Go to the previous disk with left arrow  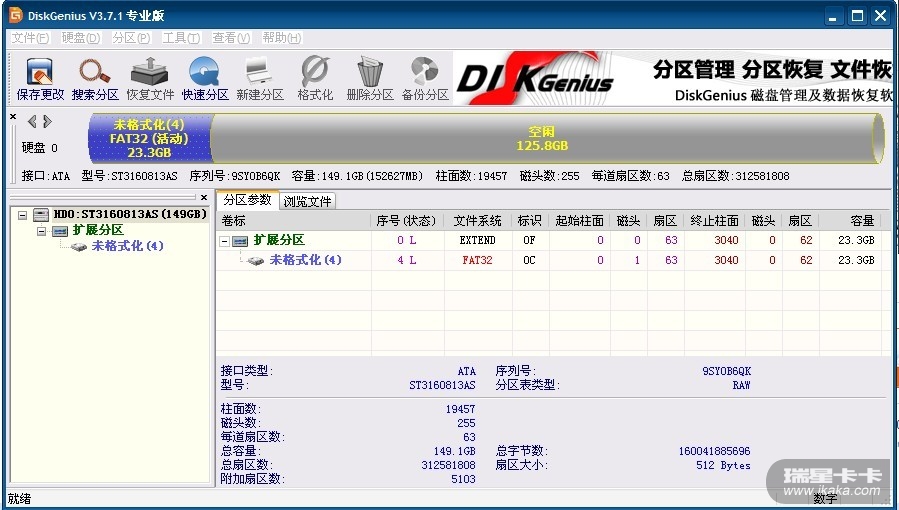[32, 121]
